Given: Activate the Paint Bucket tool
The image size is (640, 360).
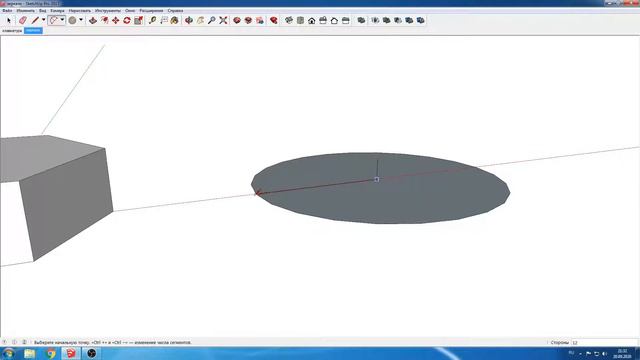Looking at the screenshot, I should pos(175,20).
